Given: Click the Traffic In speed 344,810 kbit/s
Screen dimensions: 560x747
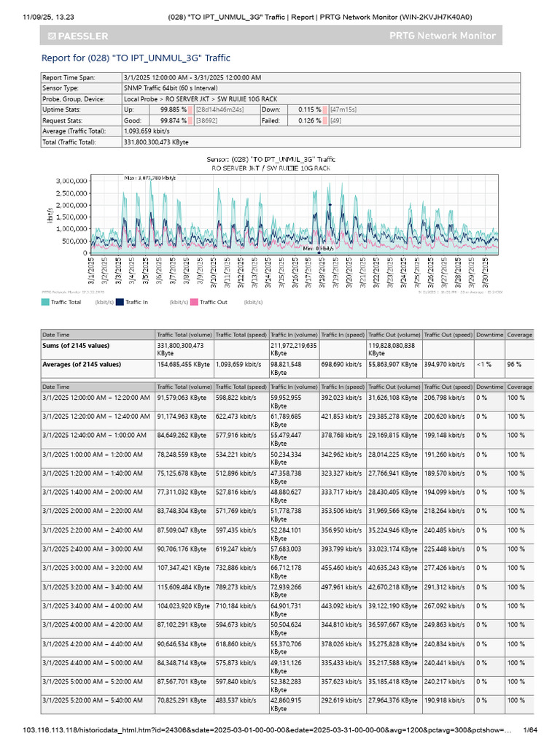Looking at the screenshot, I should click(341, 625).
